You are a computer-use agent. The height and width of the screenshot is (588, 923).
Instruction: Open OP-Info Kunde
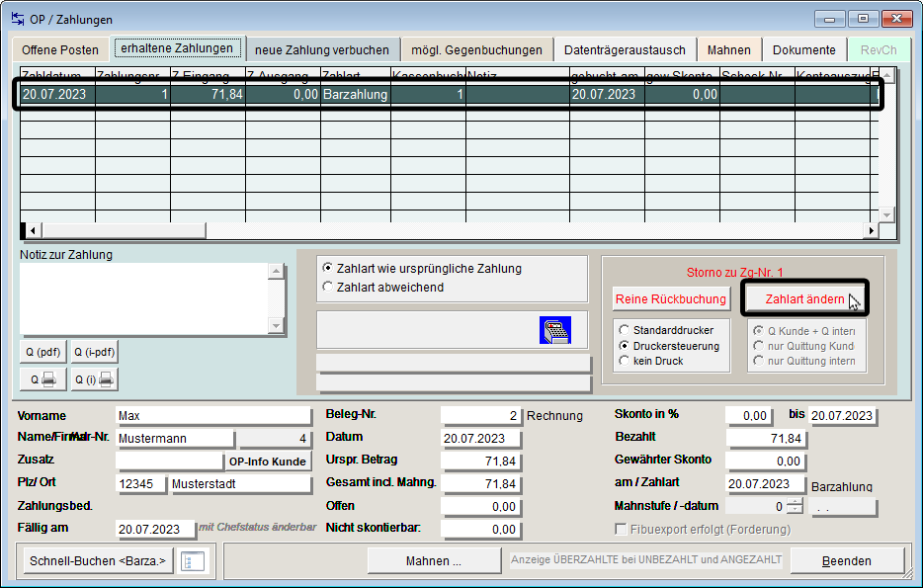tap(267, 462)
